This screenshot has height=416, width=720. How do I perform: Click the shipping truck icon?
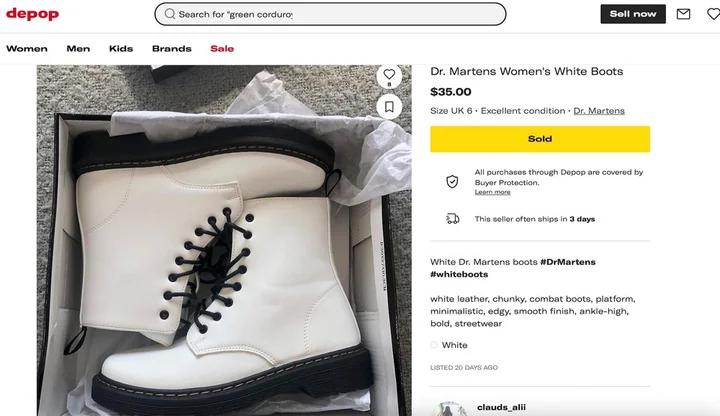[x=452, y=219]
